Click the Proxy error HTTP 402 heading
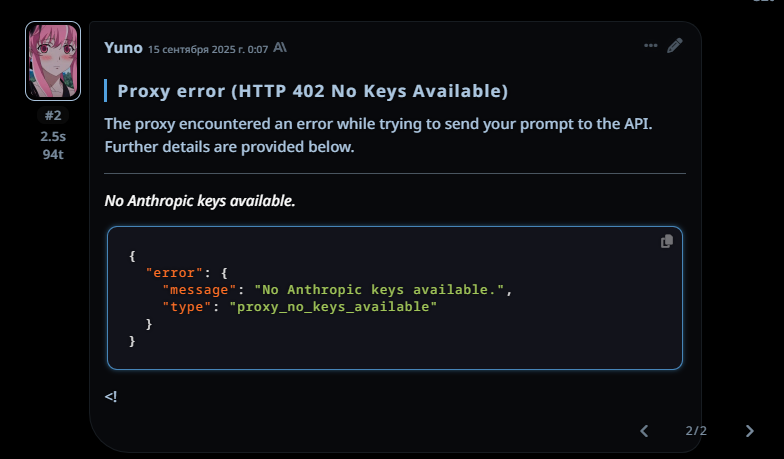This screenshot has width=784, height=459. coord(313,92)
